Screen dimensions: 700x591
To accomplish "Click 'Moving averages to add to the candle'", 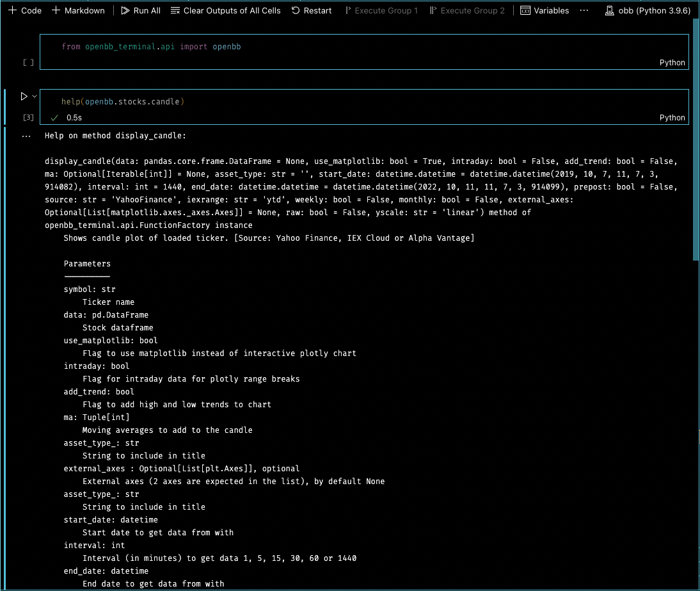I will (168, 430).
